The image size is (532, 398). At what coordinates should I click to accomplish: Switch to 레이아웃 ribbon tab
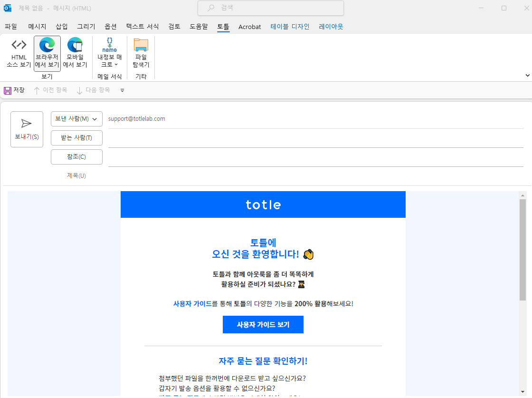coord(331,27)
